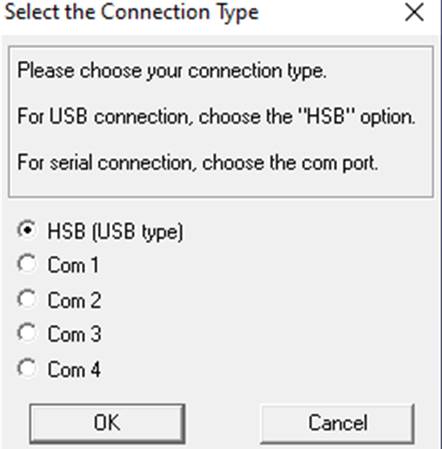Click the "Com 2" label text
Image resolution: width=442 pixels, height=449 pixels.
tap(74, 300)
